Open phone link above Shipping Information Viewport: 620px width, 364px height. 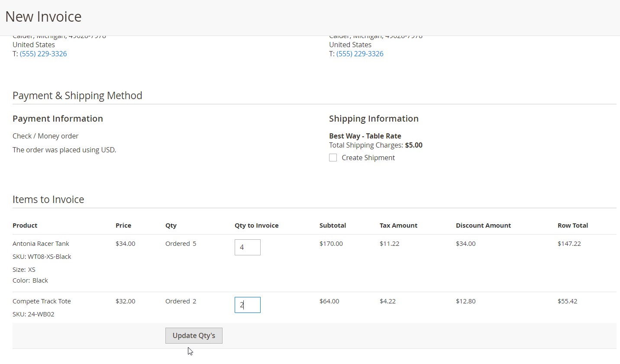(360, 54)
